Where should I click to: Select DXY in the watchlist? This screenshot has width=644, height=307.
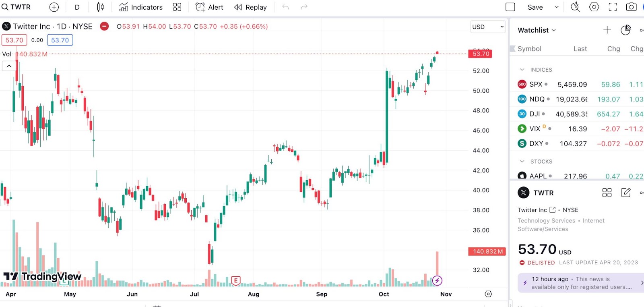tap(576, 143)
